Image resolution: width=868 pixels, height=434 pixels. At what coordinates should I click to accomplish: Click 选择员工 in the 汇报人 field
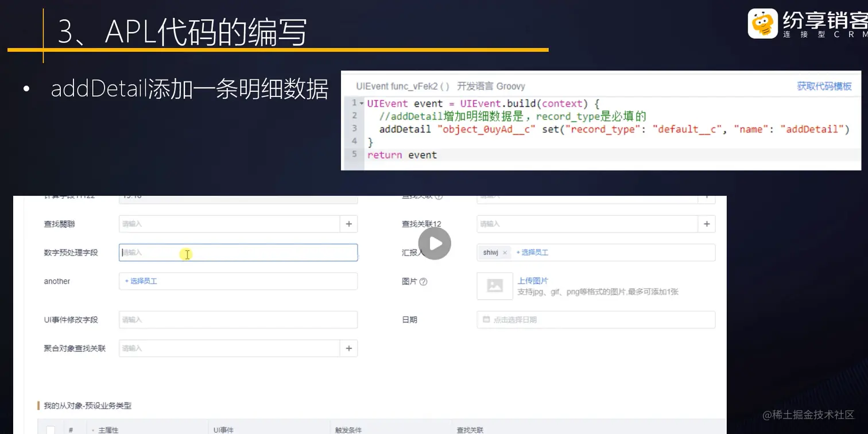click(x=532, y=253)
